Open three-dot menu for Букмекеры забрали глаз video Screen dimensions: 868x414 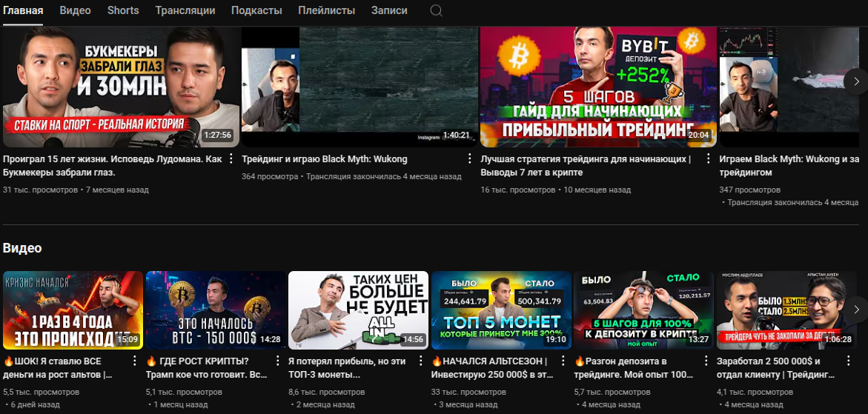click(x=231, y=159)
